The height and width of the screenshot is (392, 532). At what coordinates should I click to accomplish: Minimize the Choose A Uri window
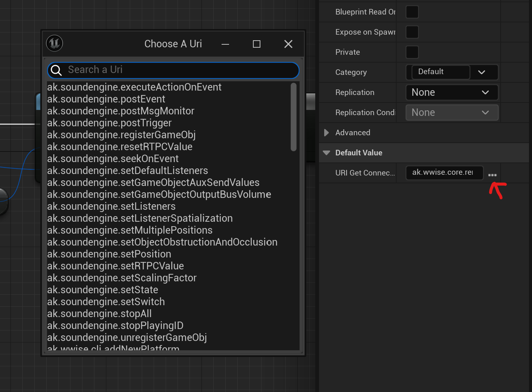225,44
